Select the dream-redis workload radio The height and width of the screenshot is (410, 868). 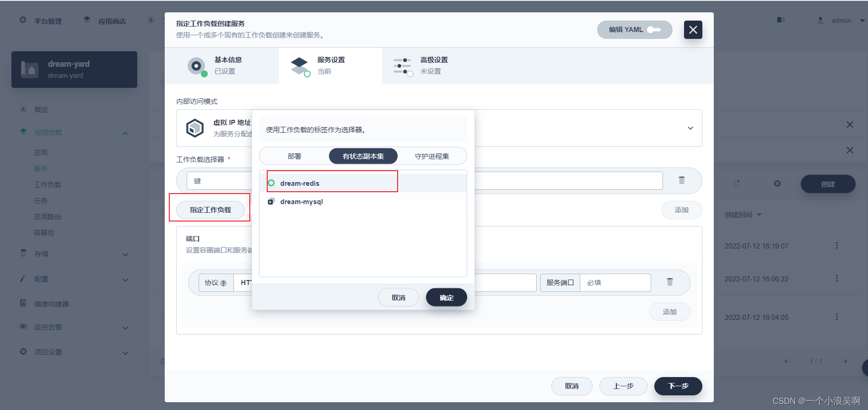click(x=271, y=183)
